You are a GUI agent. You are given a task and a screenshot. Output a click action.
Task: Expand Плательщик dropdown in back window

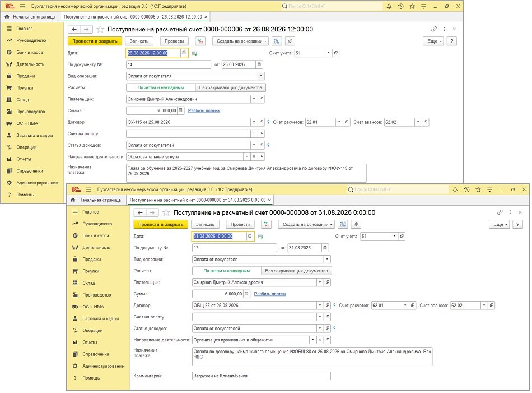(x=254, y=99)
